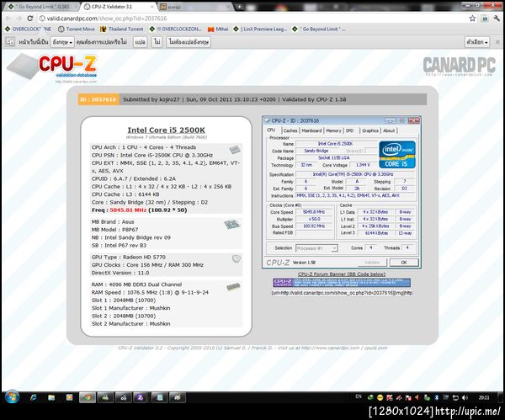Click the Intel Core i5 inside badge
The image size is (505, 420).
397,155
